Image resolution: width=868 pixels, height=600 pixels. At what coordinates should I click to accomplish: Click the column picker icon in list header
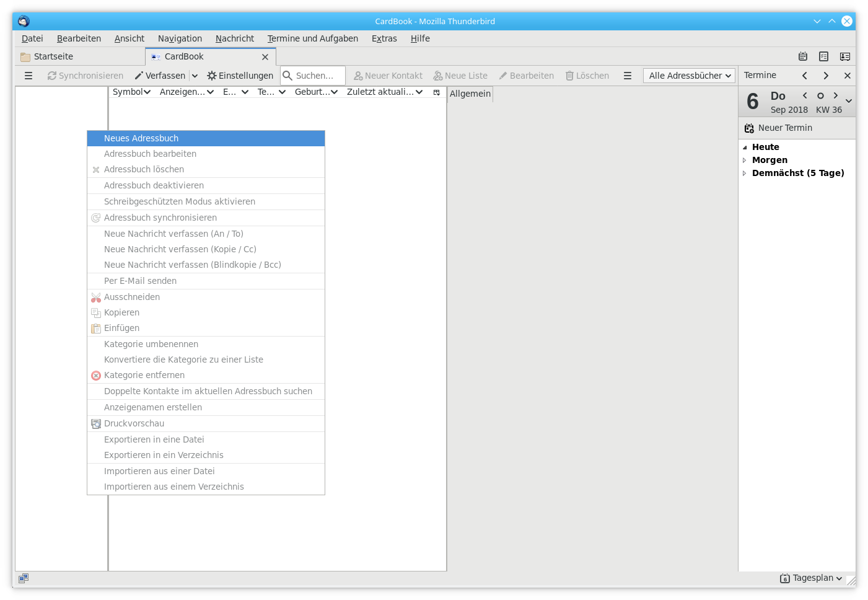[x=436, y=92]
